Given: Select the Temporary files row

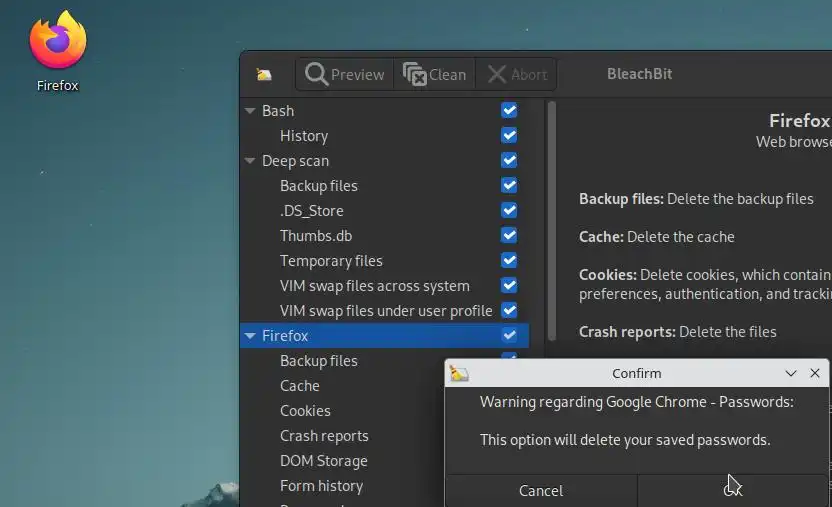Looking at the screenshot, I should (x=384, y=260).
